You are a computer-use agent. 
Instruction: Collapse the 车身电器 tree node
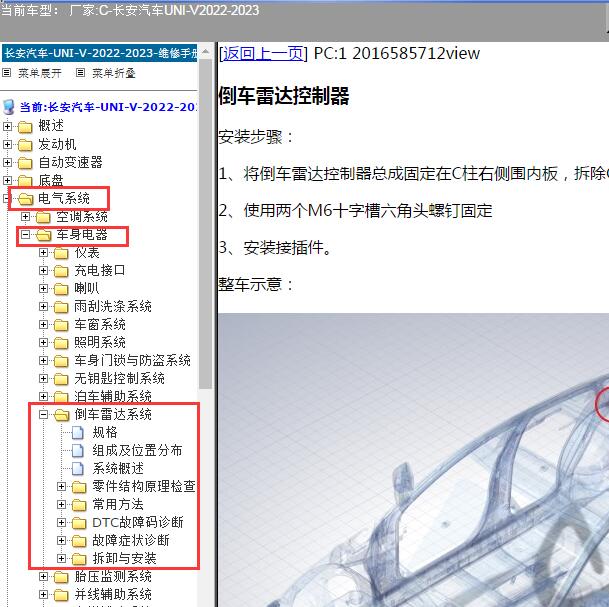tap(25, 235)
